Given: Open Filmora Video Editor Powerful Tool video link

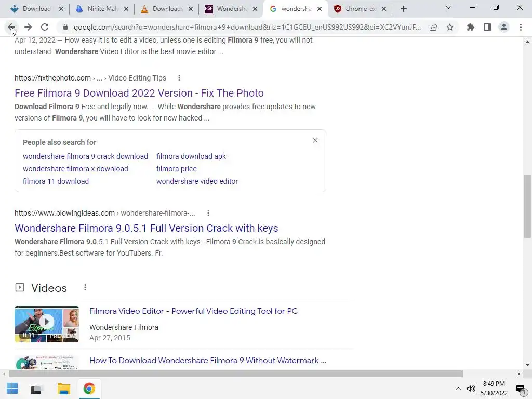Looking at the screenshot, I should coord(193,311).
